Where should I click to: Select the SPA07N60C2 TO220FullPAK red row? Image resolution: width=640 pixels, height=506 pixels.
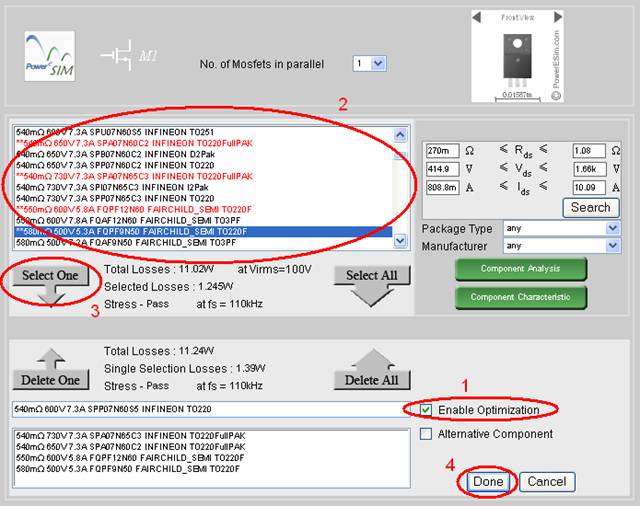[x=203, y=143]
